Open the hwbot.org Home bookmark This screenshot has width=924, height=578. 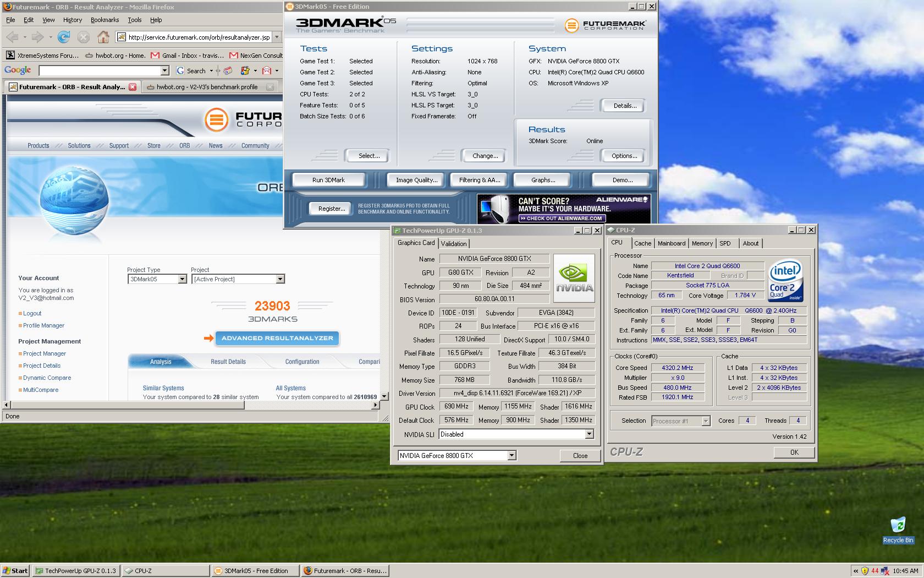pos(116,55)
